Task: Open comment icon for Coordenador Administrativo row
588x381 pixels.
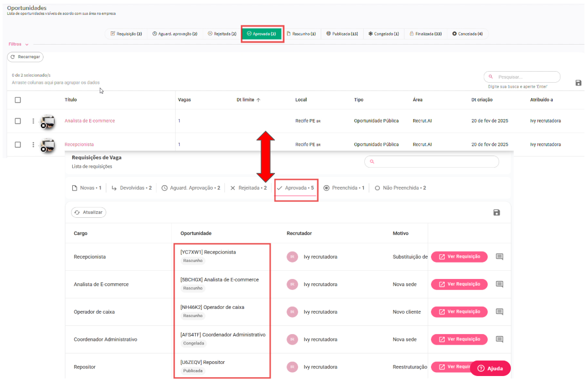Action: click(499, 339)
